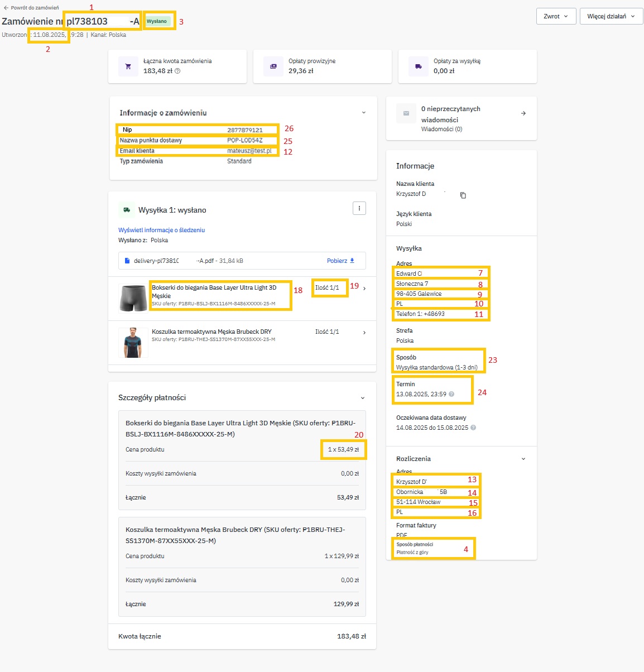Click the shopping cart icon for order total

[x=128, y=66]
